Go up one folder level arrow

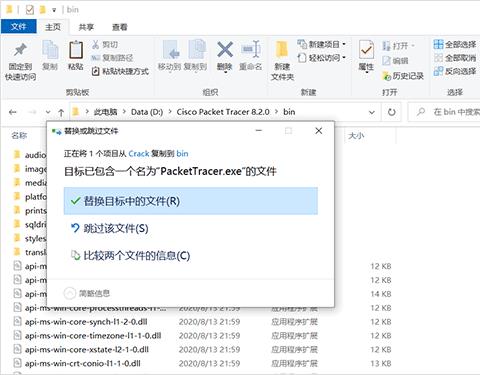61,112
